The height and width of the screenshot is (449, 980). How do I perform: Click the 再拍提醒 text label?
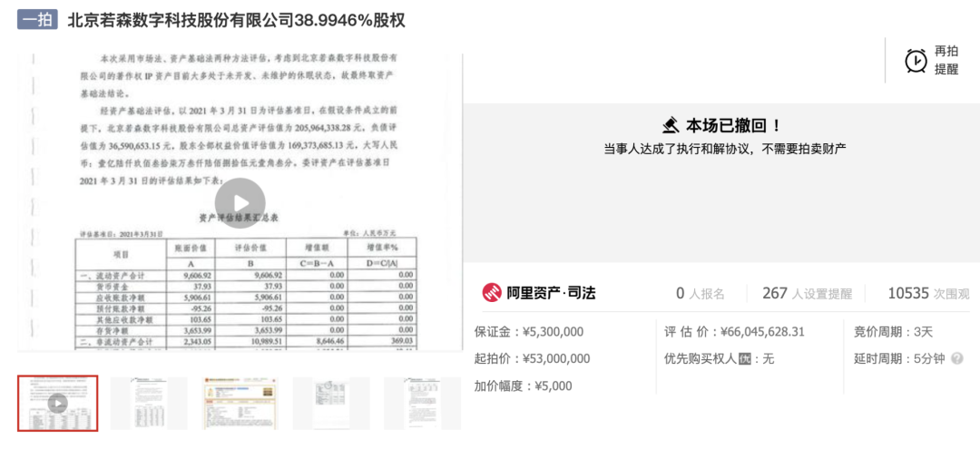tap(946, 60)
